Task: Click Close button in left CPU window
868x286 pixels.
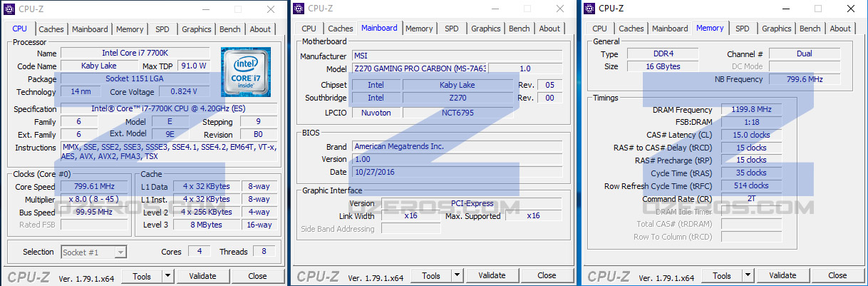Action: coord(257,276)
